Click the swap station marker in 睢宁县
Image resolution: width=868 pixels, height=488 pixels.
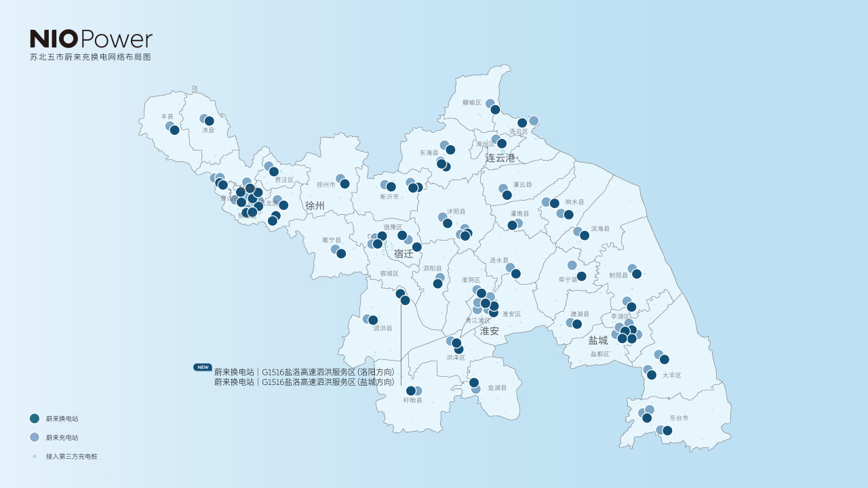click(341, 253)
